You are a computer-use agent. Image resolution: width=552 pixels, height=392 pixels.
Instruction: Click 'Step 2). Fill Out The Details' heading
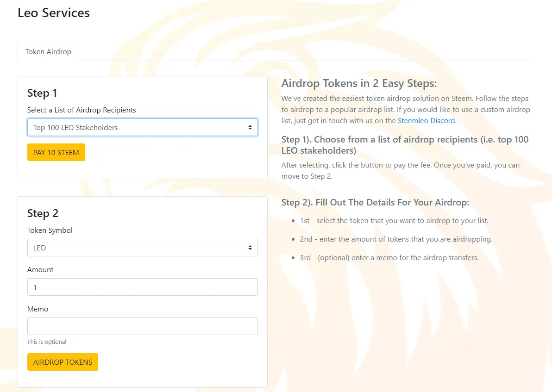pyautogui.click(x=375, y=203)
